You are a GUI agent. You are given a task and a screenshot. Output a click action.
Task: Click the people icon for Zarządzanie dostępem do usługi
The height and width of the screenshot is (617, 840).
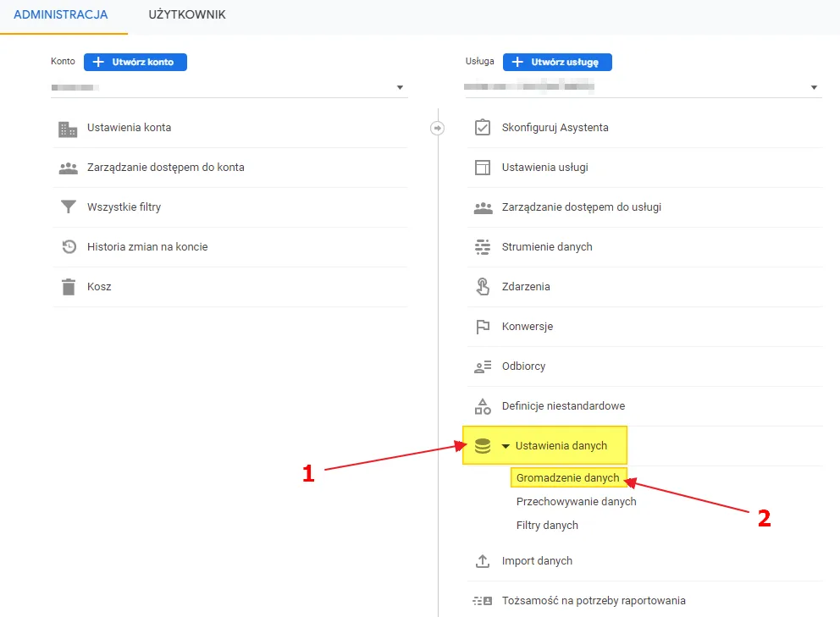pyautogui.click(x=484, y=208)
